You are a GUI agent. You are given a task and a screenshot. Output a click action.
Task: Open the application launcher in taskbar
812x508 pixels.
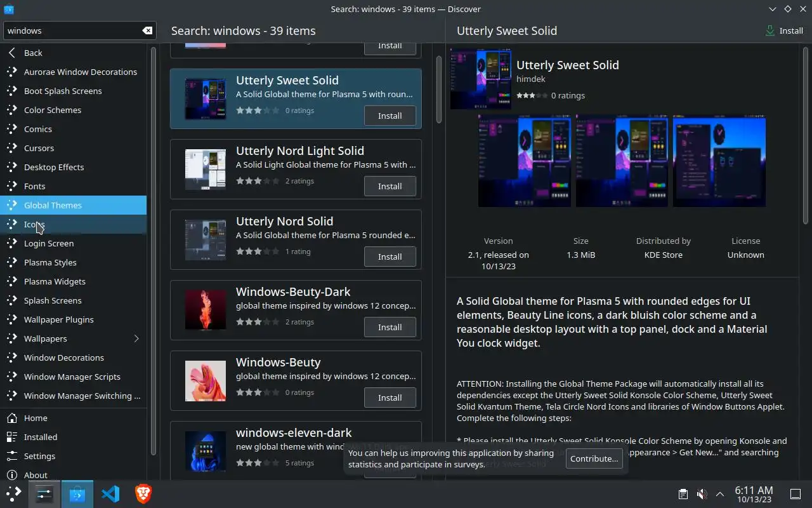14,494
